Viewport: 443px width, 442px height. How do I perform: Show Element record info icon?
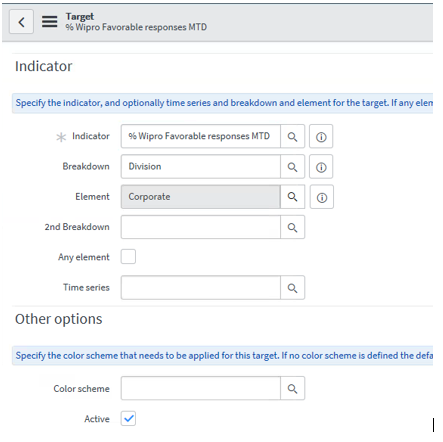click(x=322, y=197)
